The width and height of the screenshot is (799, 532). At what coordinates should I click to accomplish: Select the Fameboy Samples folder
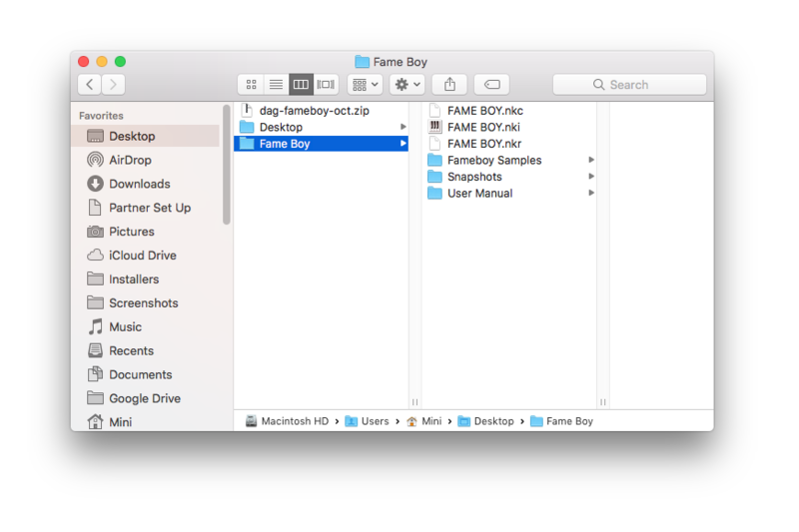[509, 160]
